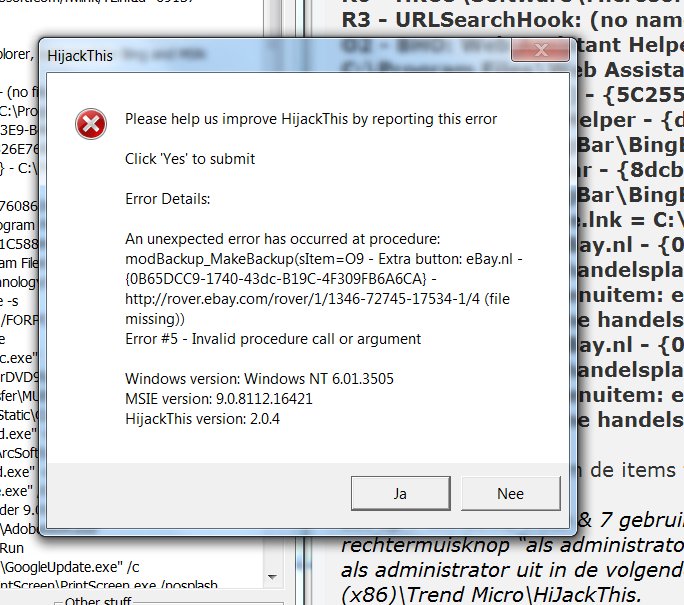Close the HijackThis error dialog
684x605 pixels.
[540, 50]
